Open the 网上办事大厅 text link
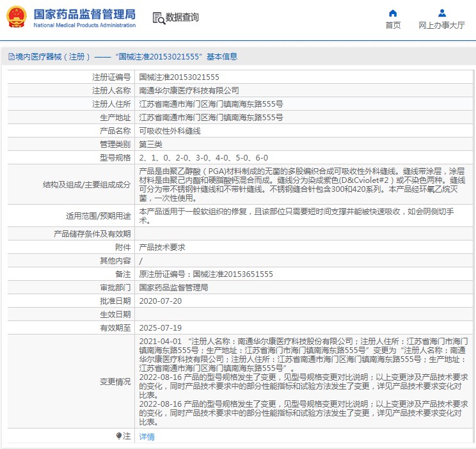Screen dimensions: 476x449 pyautogui.click(x=441, y=26)
